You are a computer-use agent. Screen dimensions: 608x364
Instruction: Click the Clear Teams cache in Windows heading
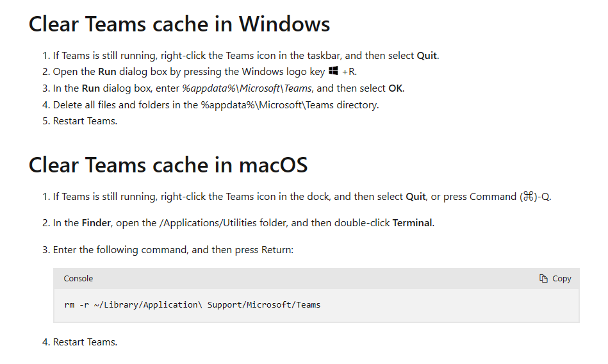tap(179, 24)
